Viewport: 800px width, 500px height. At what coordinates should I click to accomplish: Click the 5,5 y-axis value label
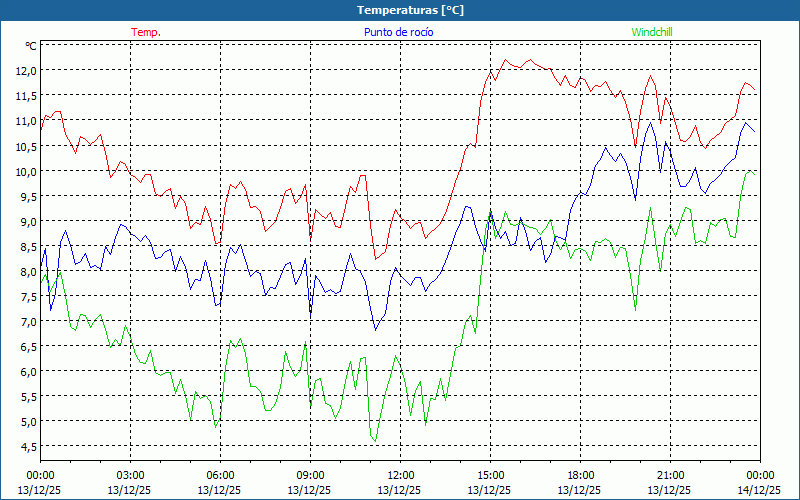tap(25, 396)
